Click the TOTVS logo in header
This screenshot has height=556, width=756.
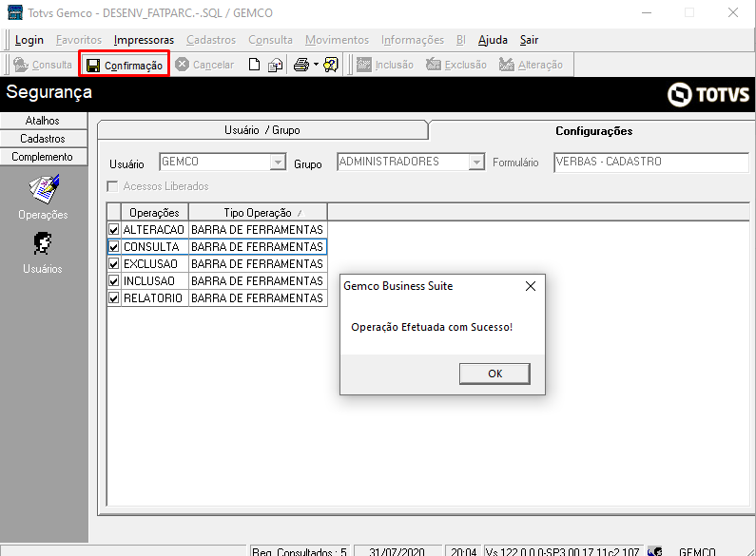(x=708, y=94)
